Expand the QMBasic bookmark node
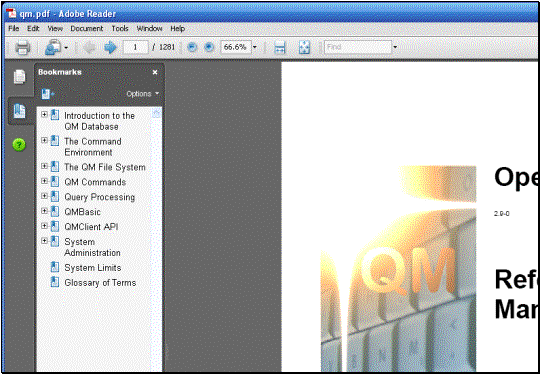Screen dimensions: 540x374 tap(44, 211)
